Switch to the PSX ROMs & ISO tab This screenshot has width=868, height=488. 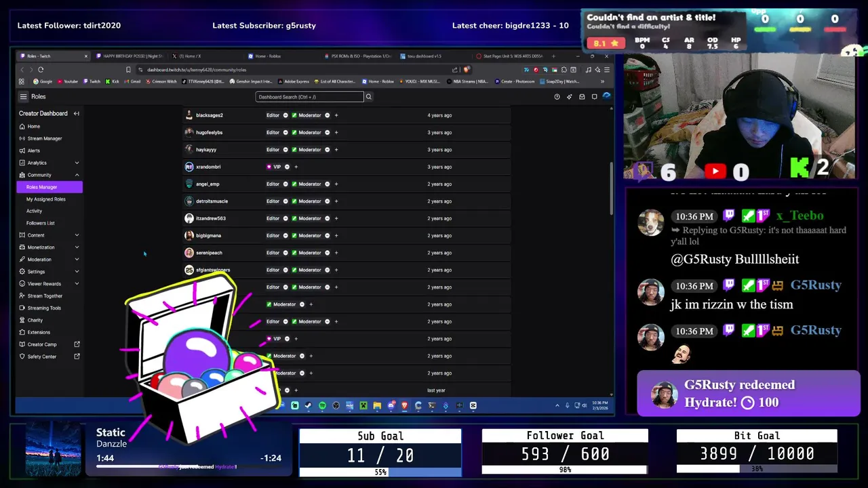358,56
